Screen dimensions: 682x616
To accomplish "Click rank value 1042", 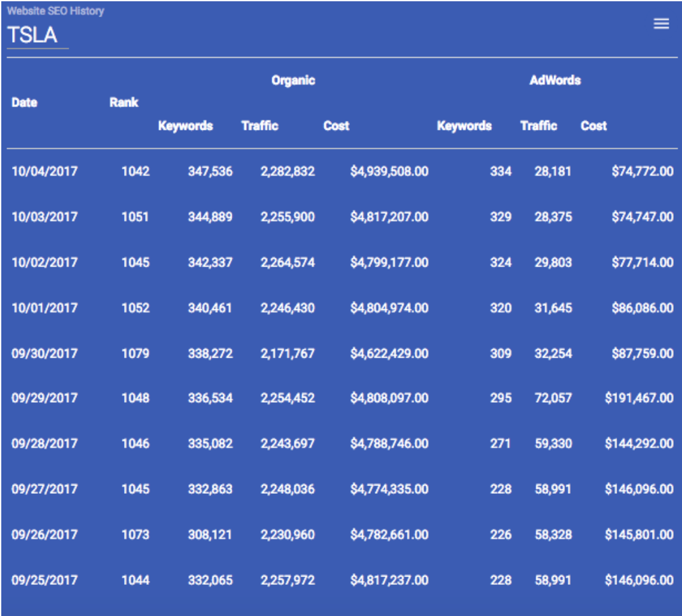I will point(136,171).
